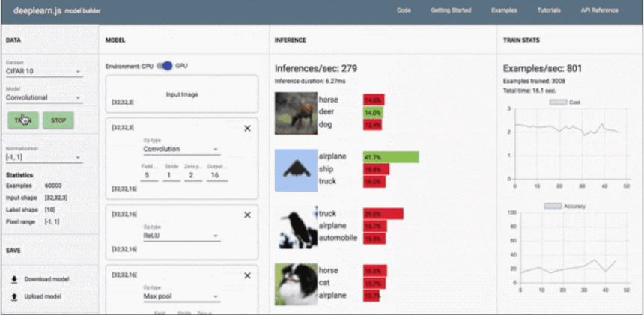Click the Download model icon
The image size is (644, 315).
pos(14,279)
